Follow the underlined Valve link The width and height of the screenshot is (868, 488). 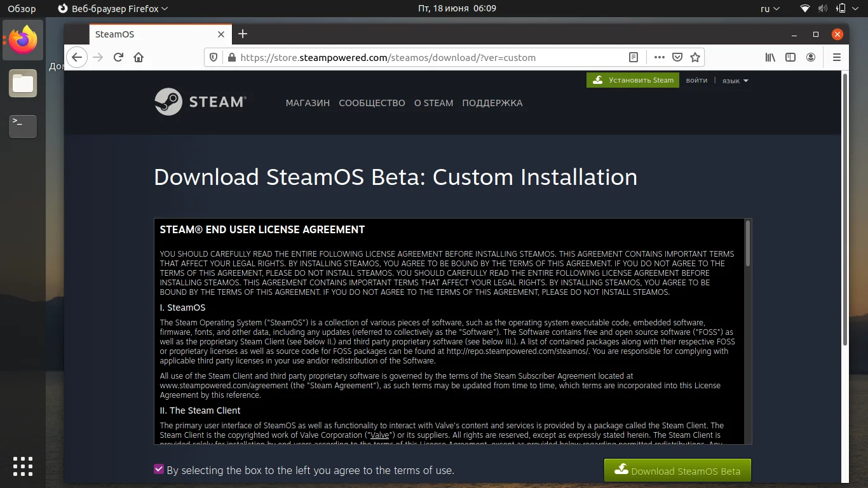pos(380,435)
